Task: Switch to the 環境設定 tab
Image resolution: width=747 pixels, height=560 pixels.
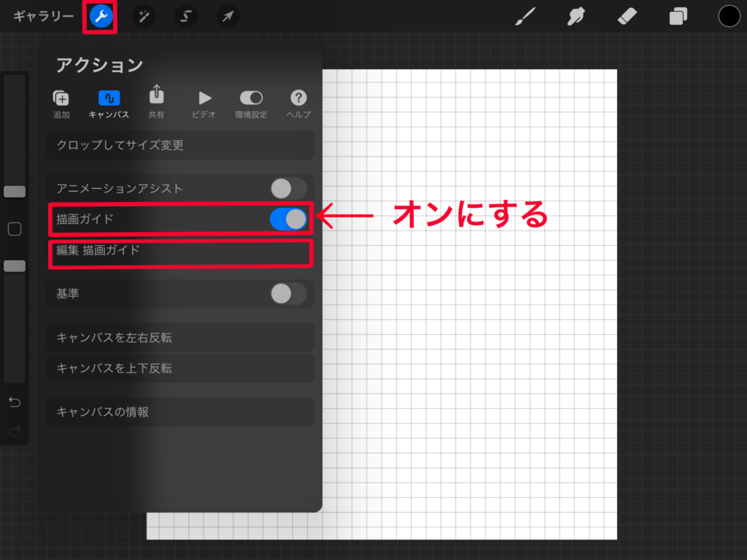Action: (251, 104)
